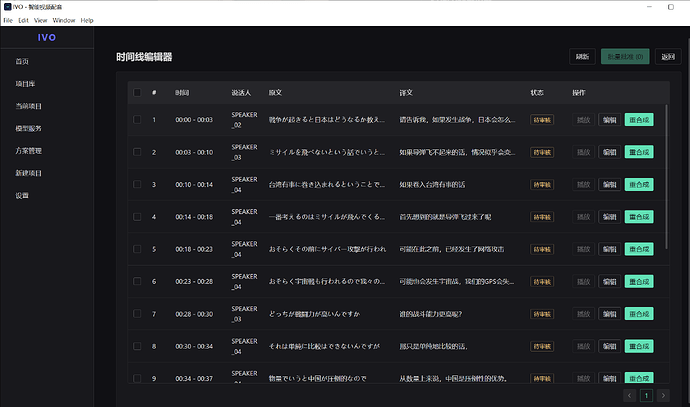The image size is (690, 407).
Task: Check the box for row 5
Action: 137,249
